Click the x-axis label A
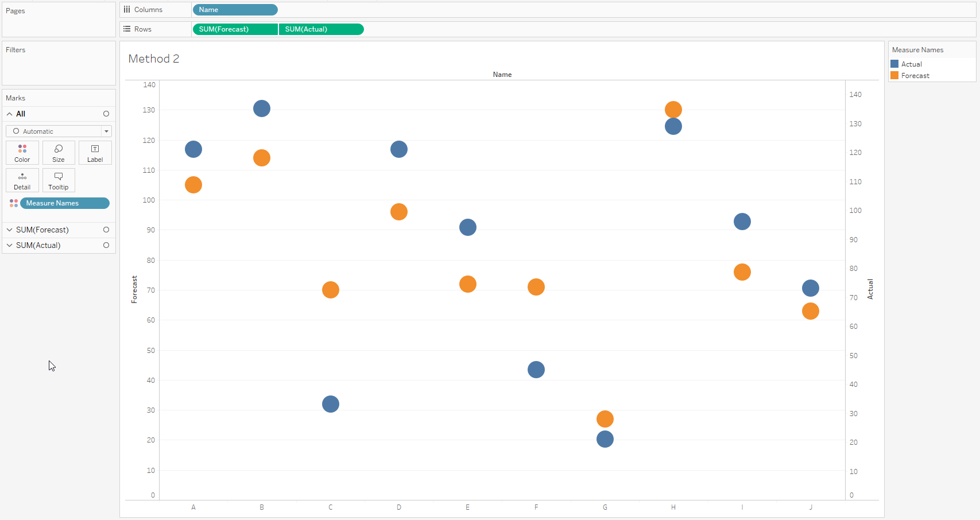This screenshot has height=520, width=980. (x=193, y=507)
